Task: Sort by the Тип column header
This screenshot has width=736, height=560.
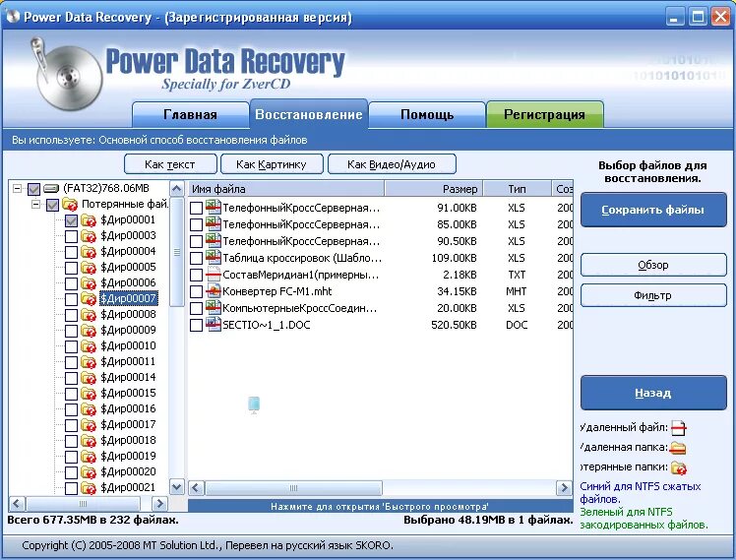Action: 517,189
